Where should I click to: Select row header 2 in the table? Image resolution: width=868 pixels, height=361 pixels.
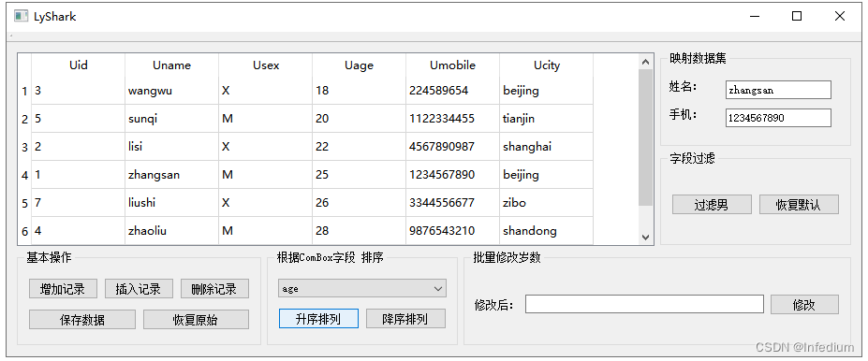[24, 119]
